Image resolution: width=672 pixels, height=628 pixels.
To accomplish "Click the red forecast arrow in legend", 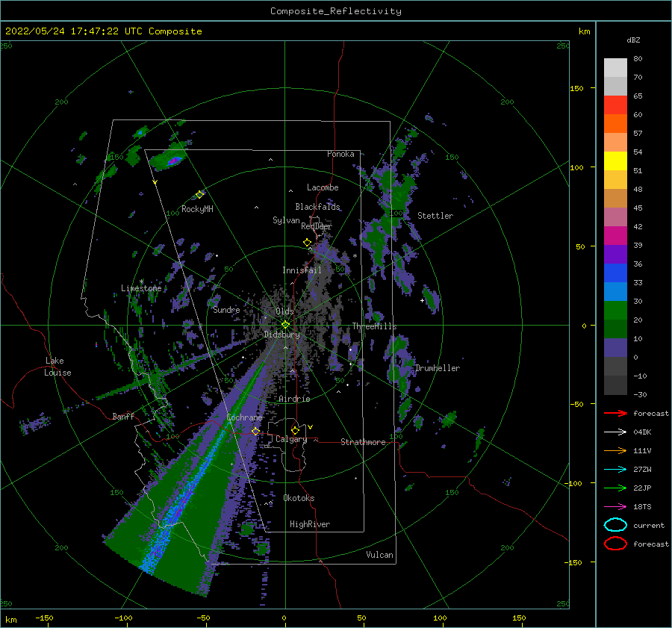I will pyautogui.click(x=615, y=413).
